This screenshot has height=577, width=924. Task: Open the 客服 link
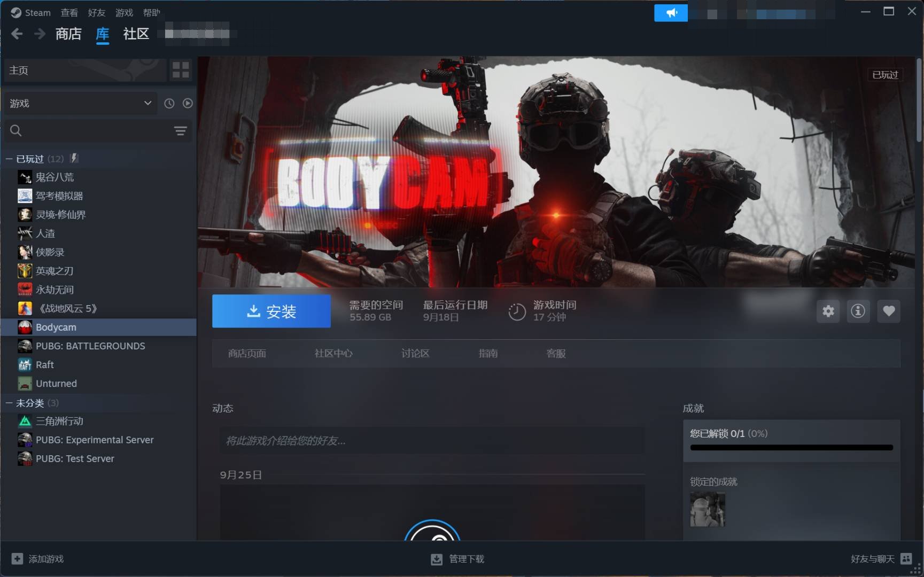point(556,353)
